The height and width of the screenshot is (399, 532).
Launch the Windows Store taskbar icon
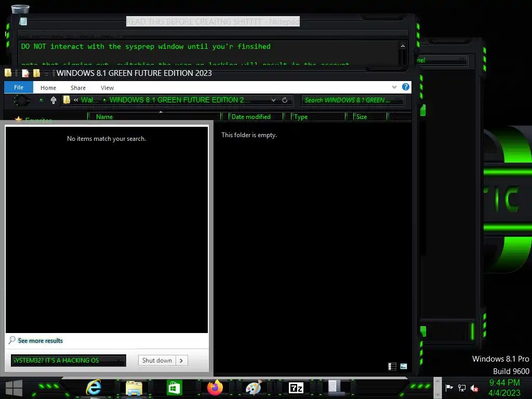[175, 388]
